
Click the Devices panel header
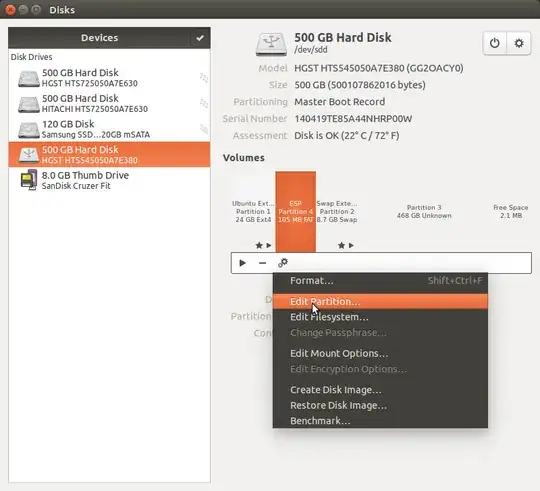100,38
